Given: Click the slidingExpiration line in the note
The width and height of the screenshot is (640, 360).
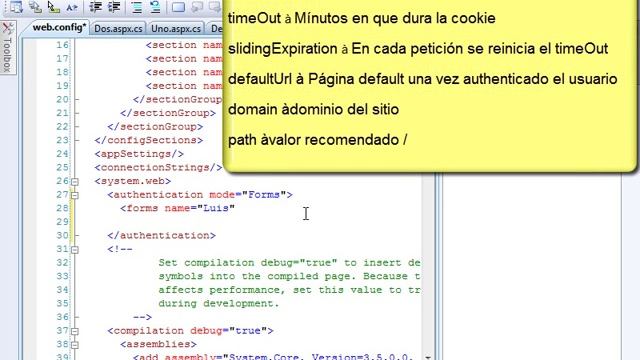Looking at the screenshot, I should 418,49.
